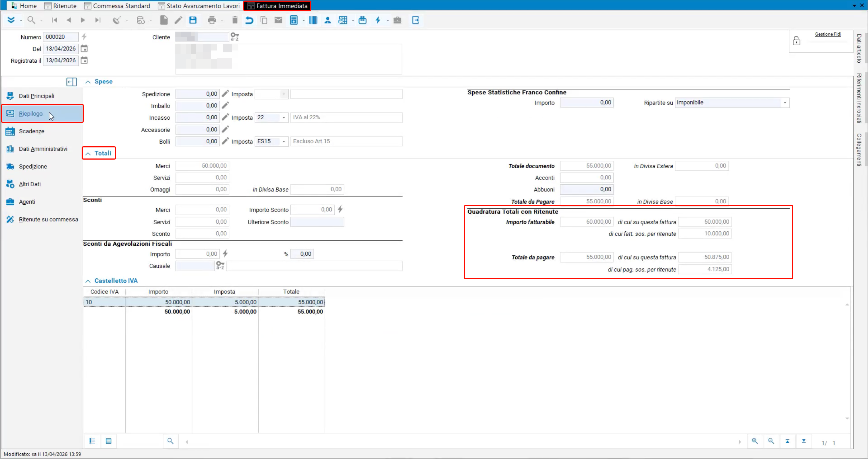Click the Ulteriore Sconto input field
This screenshot has width=868, height=459.
317,222
